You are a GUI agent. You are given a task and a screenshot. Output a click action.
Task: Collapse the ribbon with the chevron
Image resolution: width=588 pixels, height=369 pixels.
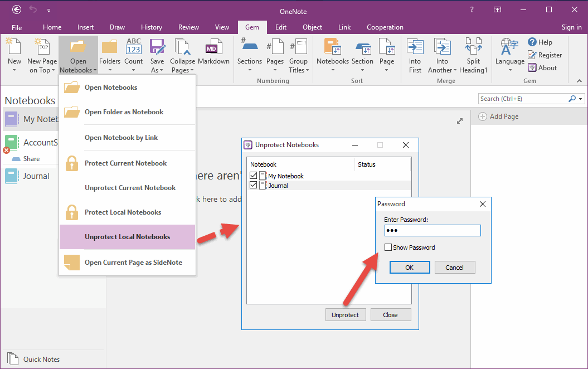click(x=580, y=81)
